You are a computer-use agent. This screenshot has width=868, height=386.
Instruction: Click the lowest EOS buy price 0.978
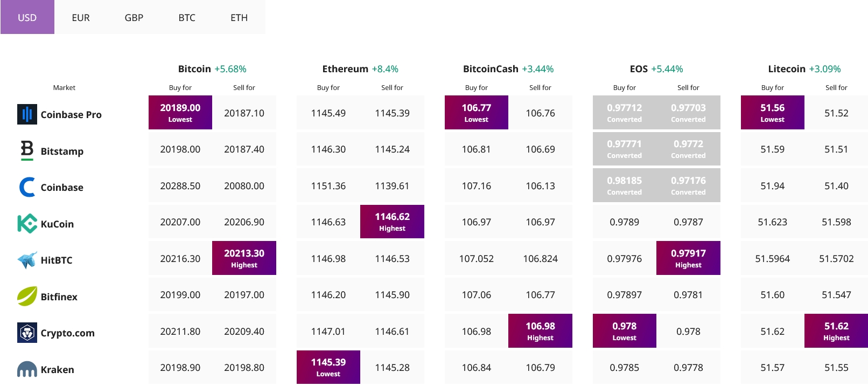(x=625, y=331)
